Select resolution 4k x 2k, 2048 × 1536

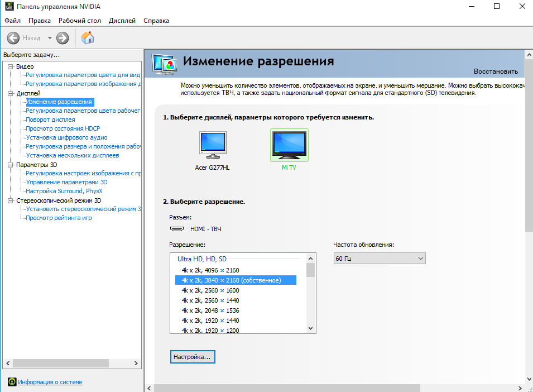pos(210,310)
